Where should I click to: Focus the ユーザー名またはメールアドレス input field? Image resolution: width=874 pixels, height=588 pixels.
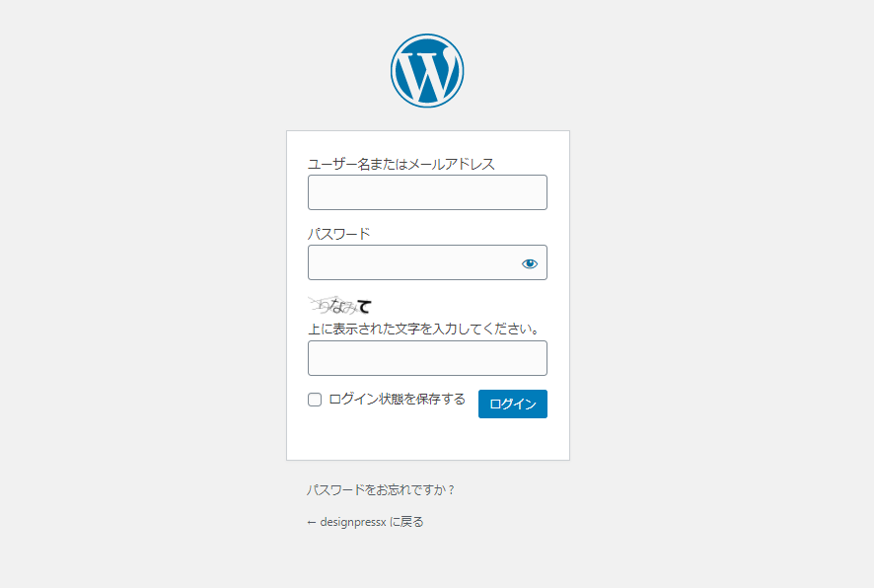click(x=426, y=191)
